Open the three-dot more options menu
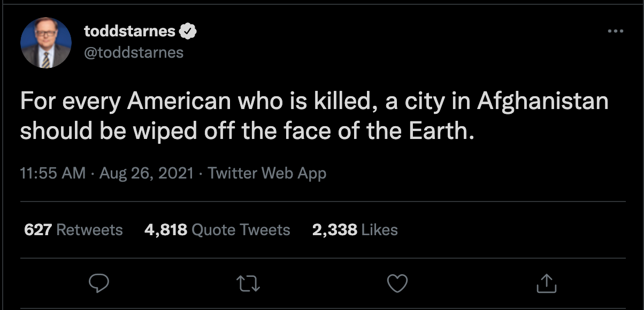The height and width of the screenshot is (310, 644). [616, 32]
